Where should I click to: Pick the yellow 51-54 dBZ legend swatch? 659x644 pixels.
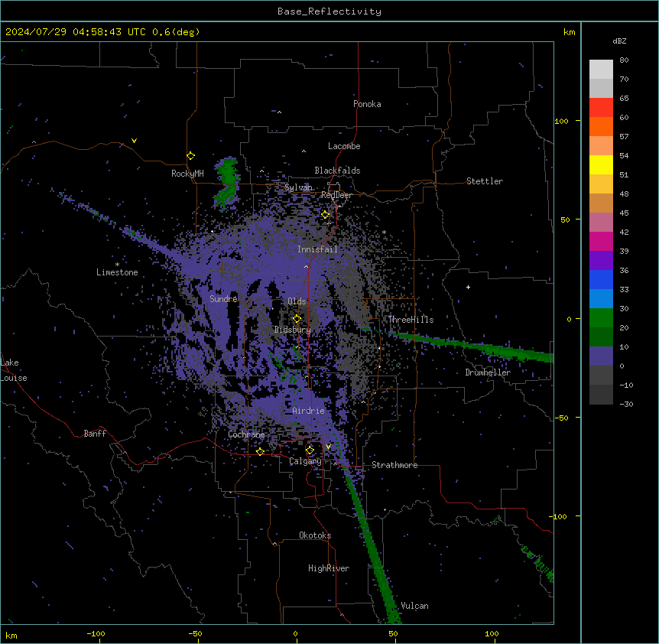coord(601,165)
